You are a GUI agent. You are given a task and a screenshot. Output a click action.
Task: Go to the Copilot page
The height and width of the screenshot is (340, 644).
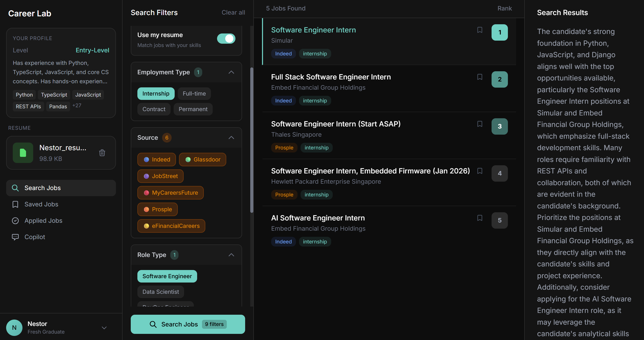coord(35,237)
